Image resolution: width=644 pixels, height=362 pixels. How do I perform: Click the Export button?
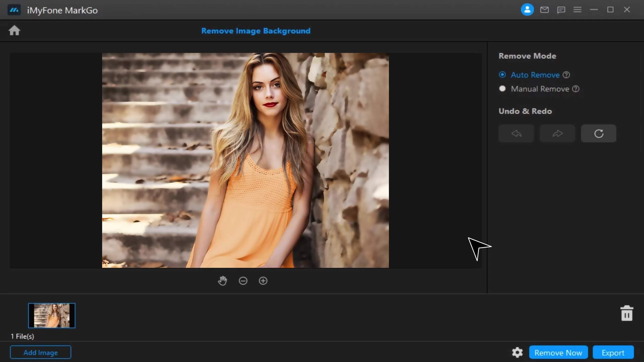[x=613, y=352]
